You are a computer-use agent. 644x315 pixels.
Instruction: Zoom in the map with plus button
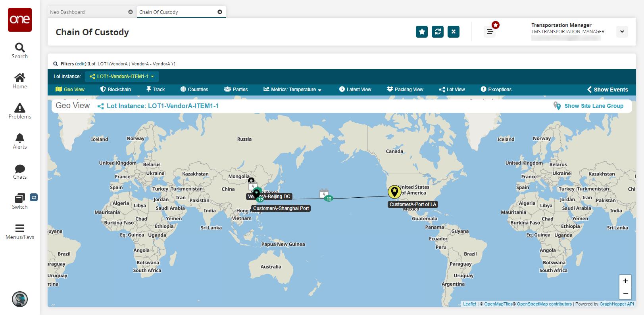pyautogui.click(x=625, y=281)
